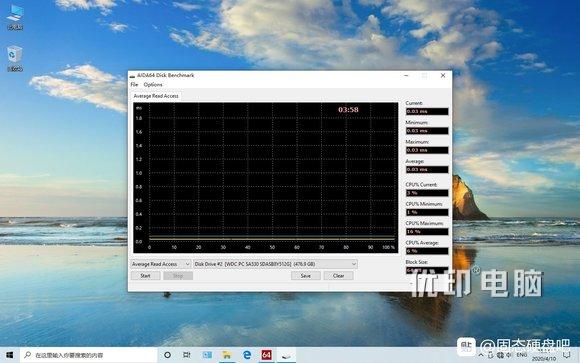Click the CPU% Minimum value field
The image size is (580, 363).
tap(427, 212)
